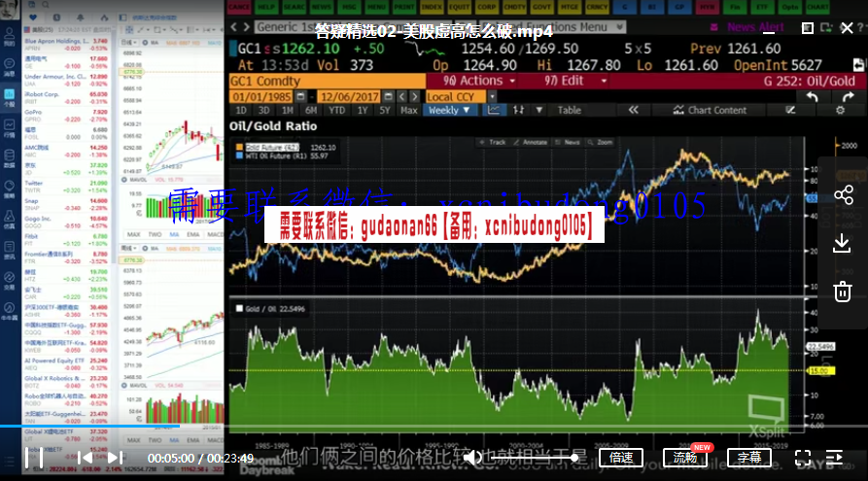Open the yellow CMDTY sector key

pyautogui.click(x=514, y=7)
